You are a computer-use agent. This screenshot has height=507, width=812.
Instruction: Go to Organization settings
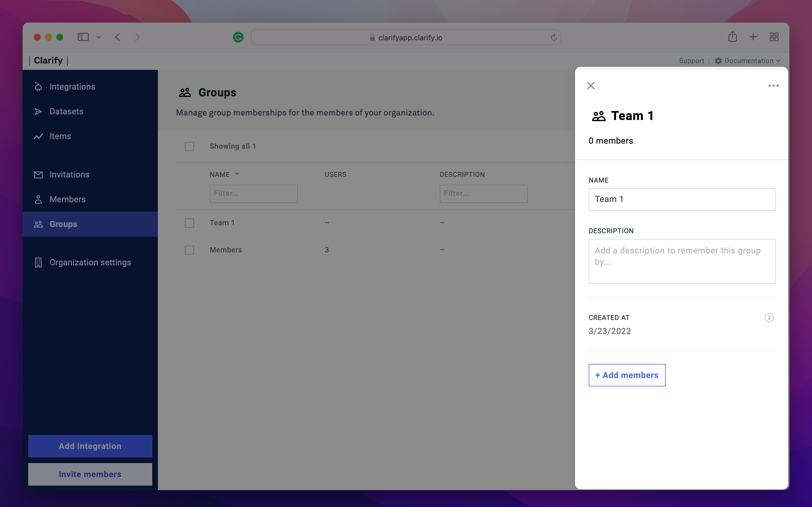(90, 262)
